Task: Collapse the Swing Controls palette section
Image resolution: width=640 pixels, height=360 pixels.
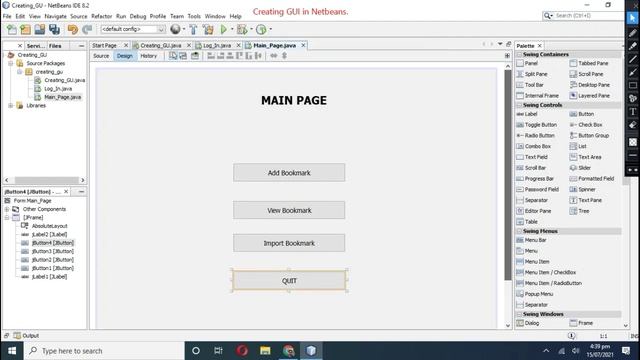Action: (520, 105)
